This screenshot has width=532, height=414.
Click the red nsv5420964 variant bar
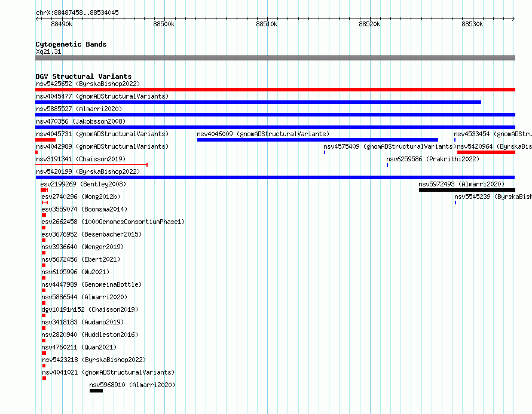[x=486, y=152]
